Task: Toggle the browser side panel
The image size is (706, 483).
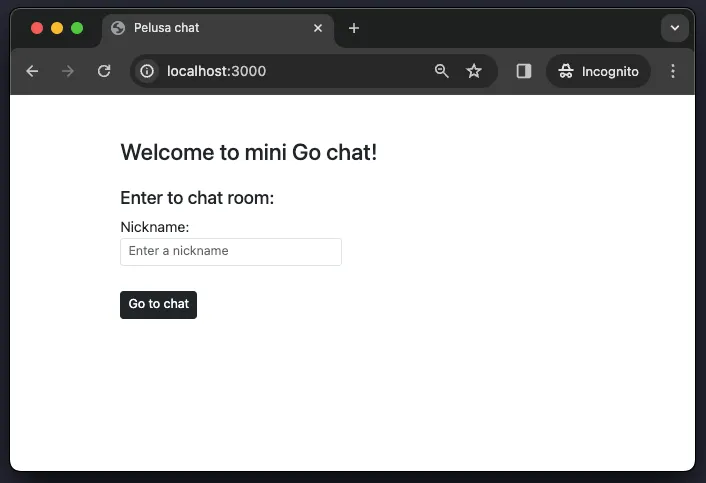Action: pyautogui.click(x=524, y=71)
